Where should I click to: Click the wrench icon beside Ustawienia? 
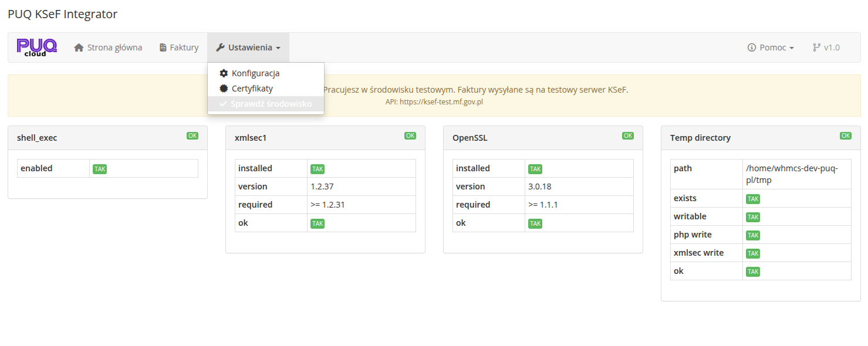pos(220,48)
